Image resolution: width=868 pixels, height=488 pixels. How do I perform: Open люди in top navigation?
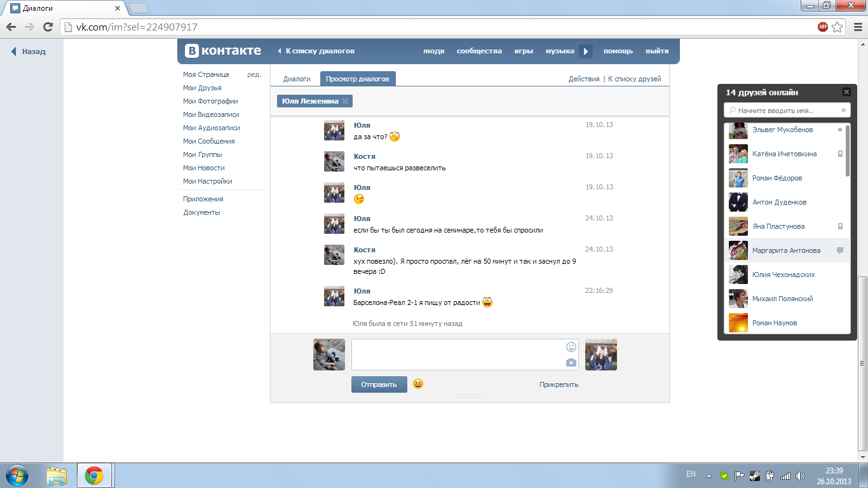click(x=434, y=51)
